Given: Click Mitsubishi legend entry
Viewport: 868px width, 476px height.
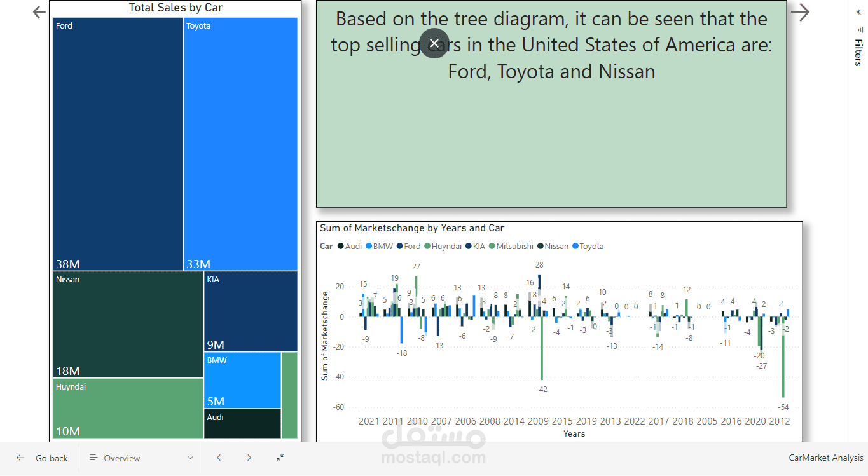Looking at the screenshot, I should pyautogui.click(x=511, y=247).
